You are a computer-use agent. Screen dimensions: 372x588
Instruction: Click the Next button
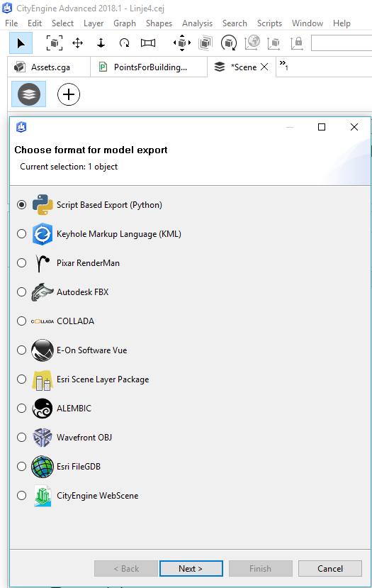pyautogui.click(x=191, y=569)
